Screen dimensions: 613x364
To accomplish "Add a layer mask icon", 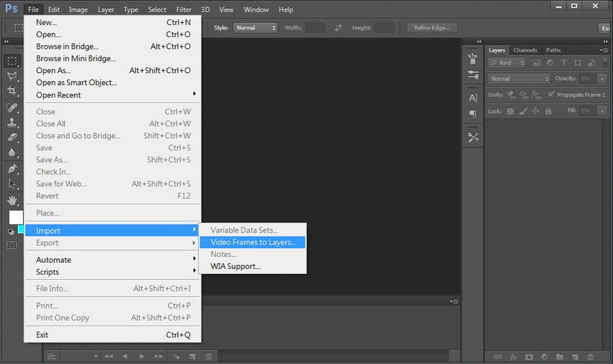I will (529, 357).
